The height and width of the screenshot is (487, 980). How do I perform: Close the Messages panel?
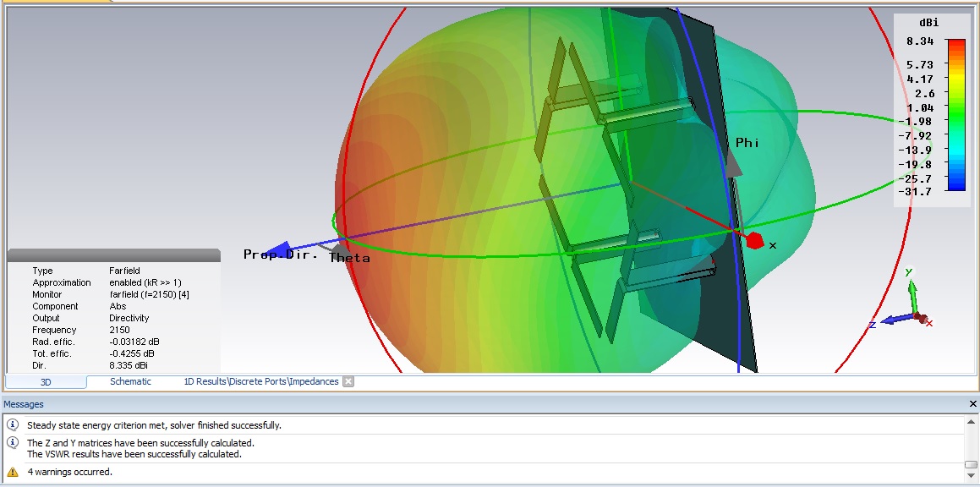click(972, 404)
